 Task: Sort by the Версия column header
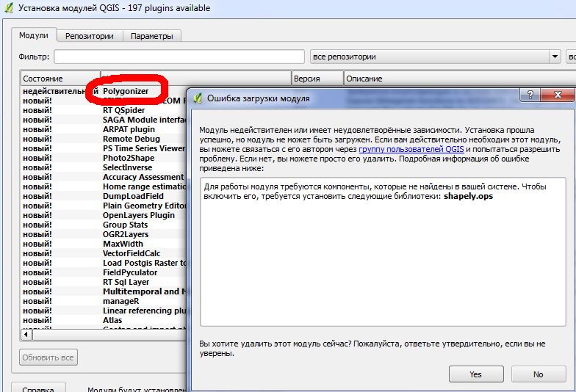point(317,79)
